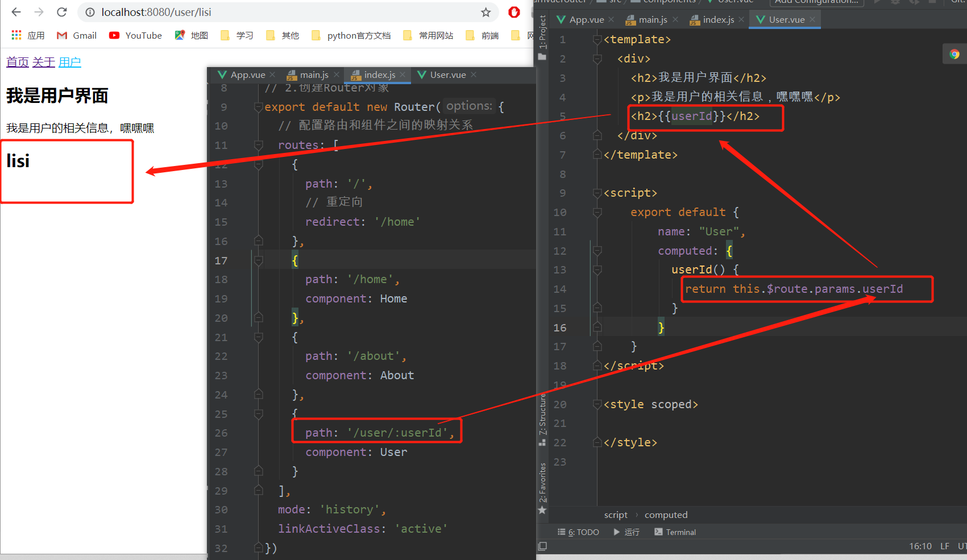View site information icon in address bar

click(x=90, y=12)
